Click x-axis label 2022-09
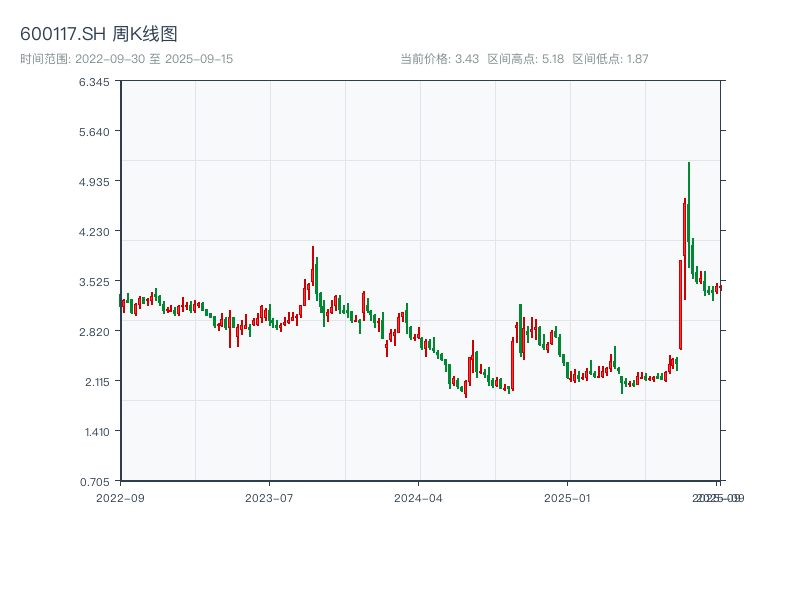800x600 pixels. 120,498
